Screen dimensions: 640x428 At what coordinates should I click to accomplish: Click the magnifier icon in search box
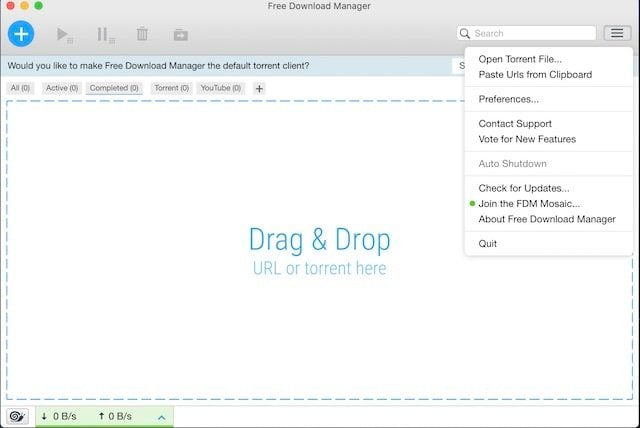(x=464, y=33)
